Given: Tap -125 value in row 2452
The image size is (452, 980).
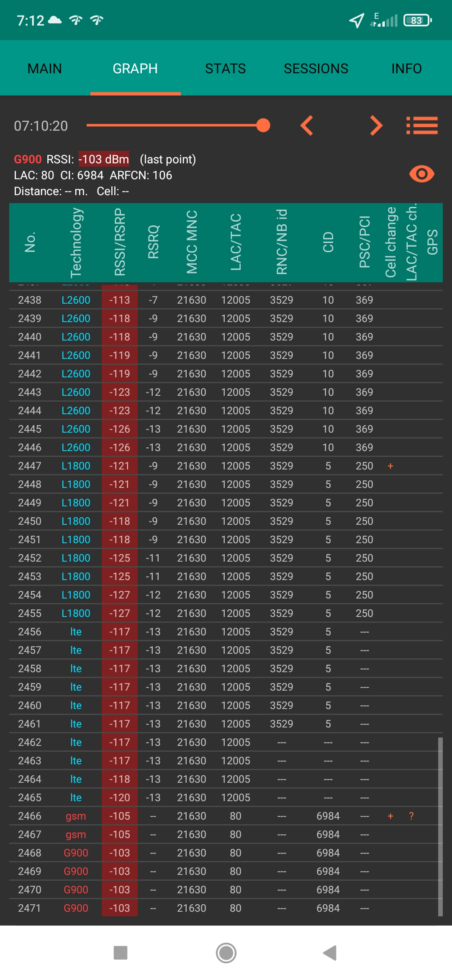Looking at the screenshot, I should tap(120, 558).
